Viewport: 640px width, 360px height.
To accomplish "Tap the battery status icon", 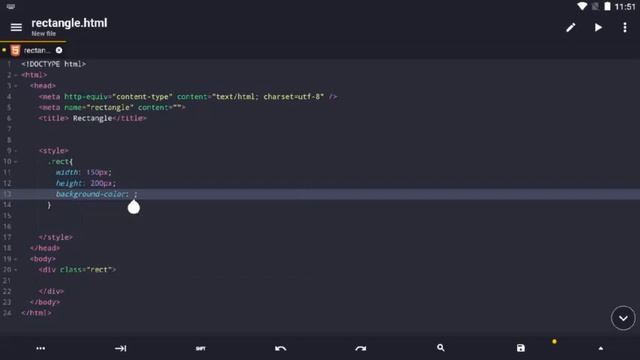I will [607, 6].
